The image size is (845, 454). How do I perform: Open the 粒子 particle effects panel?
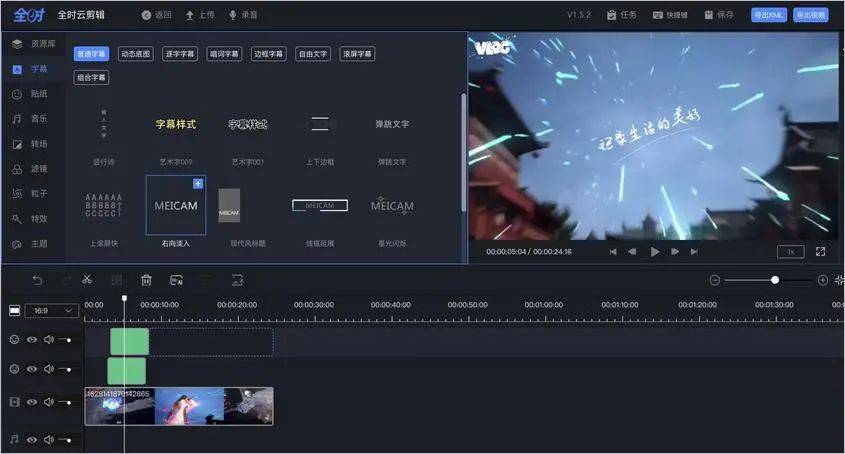(x=31, y=193)
